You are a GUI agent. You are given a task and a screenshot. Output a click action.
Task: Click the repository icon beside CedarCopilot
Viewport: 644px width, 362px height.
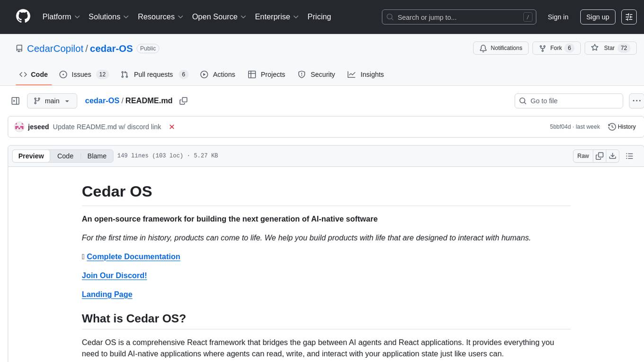[x=19, y=48]
